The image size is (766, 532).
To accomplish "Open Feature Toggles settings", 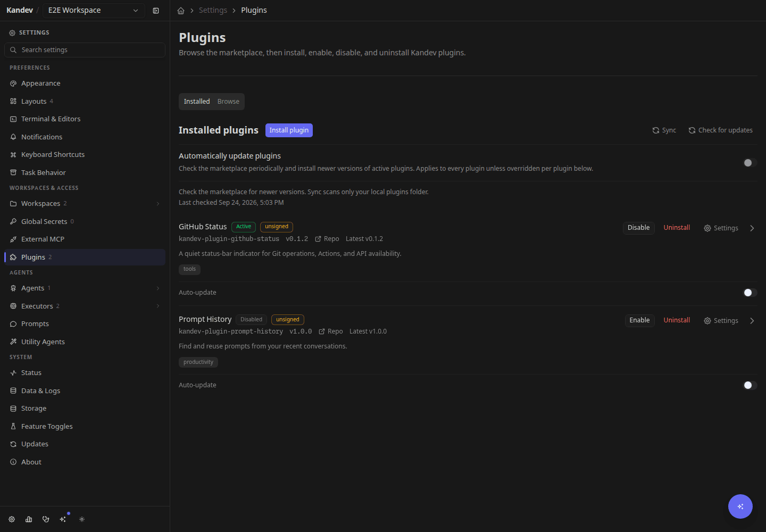I will click(85, 426).
